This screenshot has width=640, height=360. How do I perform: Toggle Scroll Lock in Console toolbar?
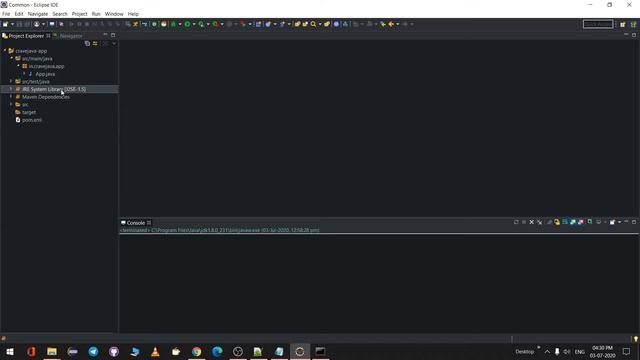557,222
